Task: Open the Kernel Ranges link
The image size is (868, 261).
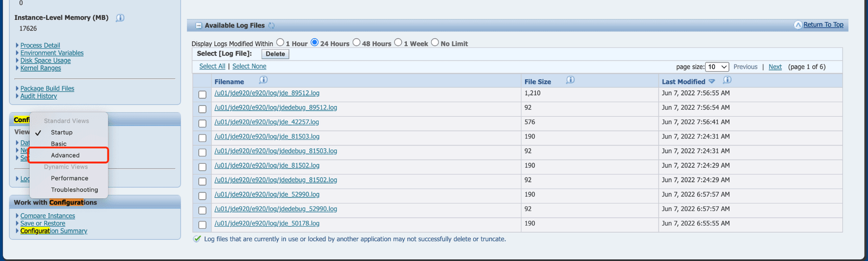Action: point(41,68)
